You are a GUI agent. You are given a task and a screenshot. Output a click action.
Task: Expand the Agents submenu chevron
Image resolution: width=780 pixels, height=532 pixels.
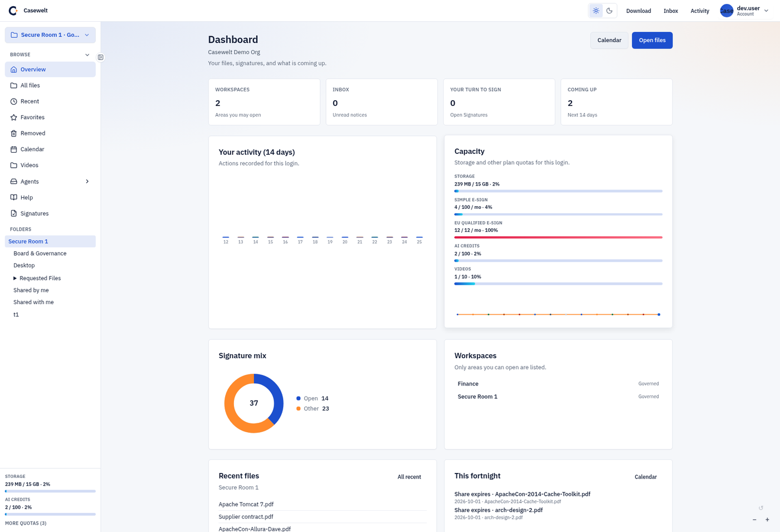click(87, 182)
